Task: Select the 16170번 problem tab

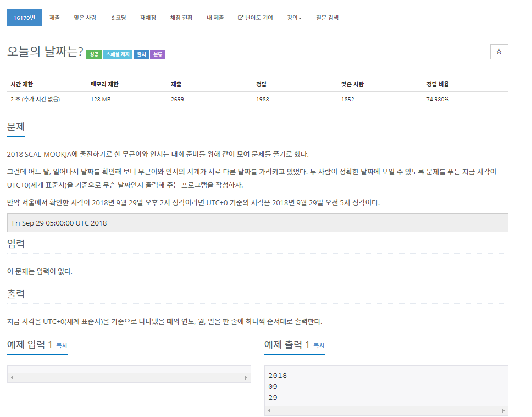Action: pyautogui.click(x=24, y=18)
